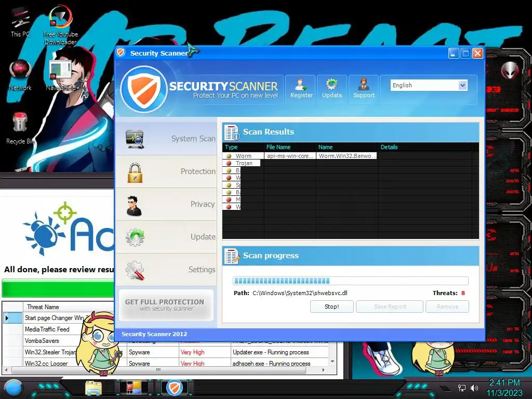This screenshot has width=532, height=399.
Task: Click the Protection padlock icon
Action: 135,172
